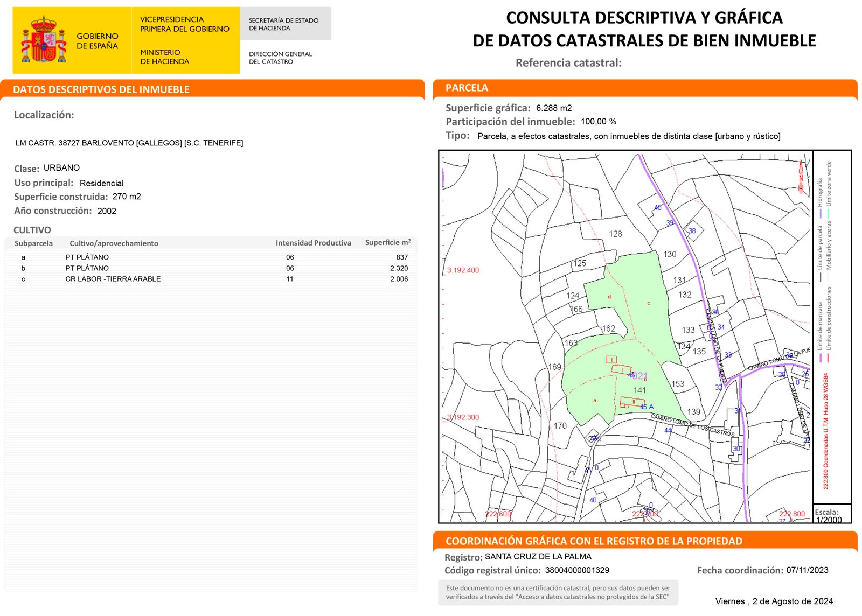Click 'PT PLÁTANO' in subparcela a row
This screenshot has height=616, width=862.
tap(87, 257)
